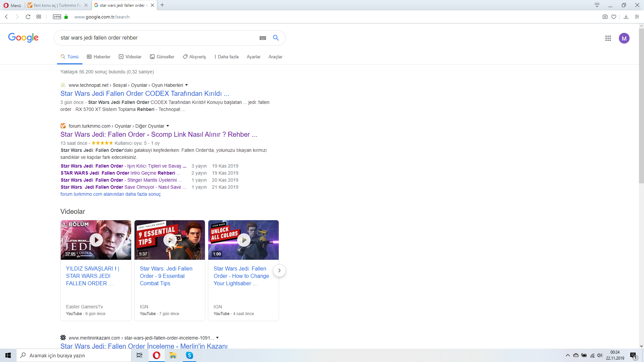
Task: Click the green padlock security icon
Action: point(66,17)
